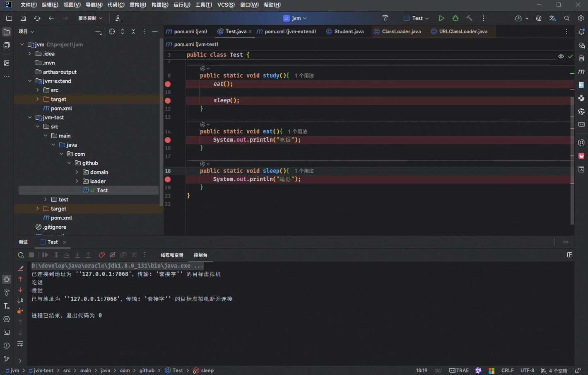Toggle breakpoint on the eat() call line
Screen dimensions: 588x375
168,84
